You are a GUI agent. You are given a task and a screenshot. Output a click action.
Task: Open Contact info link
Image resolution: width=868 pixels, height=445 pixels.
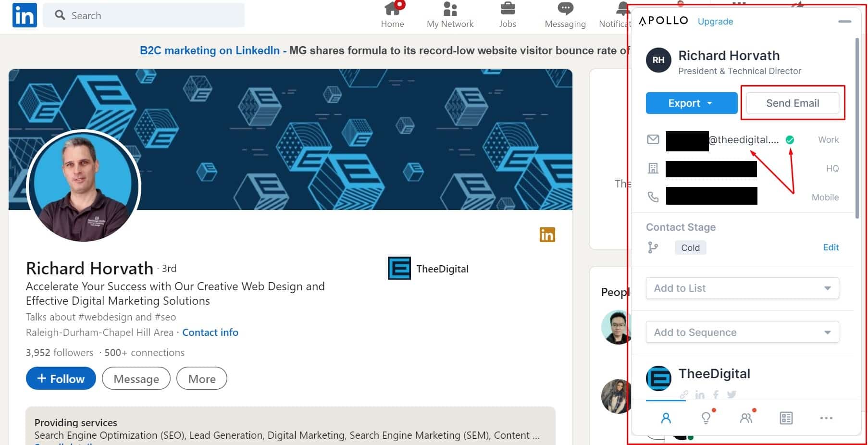210,333
